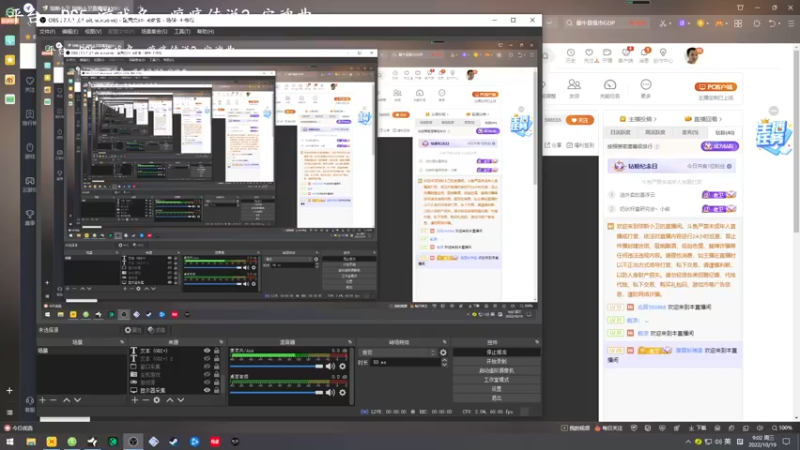Mute the 麦克风/Aux speaker icon
Screen dimensions: 800x450
[x=331, y=366]
